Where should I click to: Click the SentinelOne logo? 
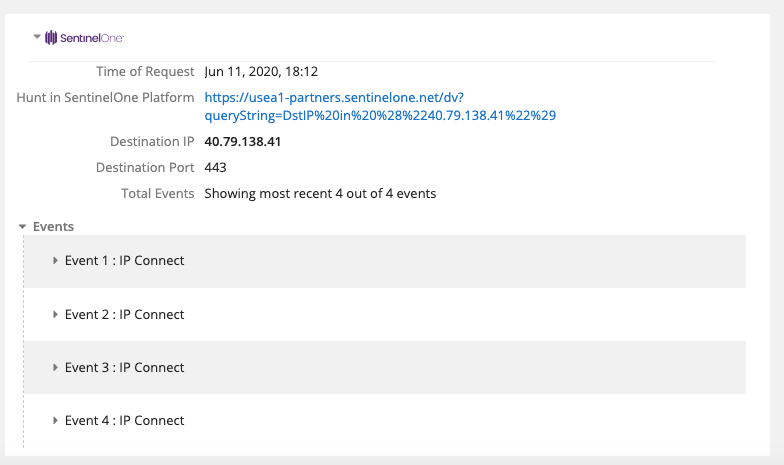coord(84,38)
